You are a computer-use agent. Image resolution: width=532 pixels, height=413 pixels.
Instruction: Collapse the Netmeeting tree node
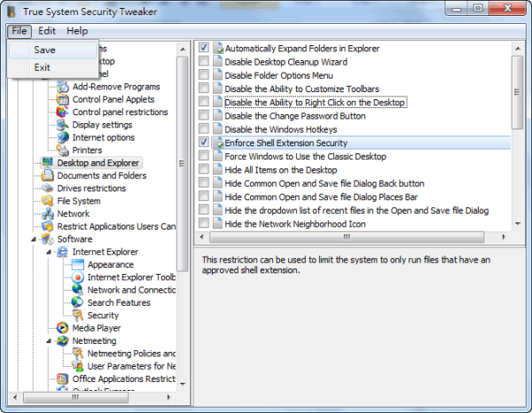50,340
